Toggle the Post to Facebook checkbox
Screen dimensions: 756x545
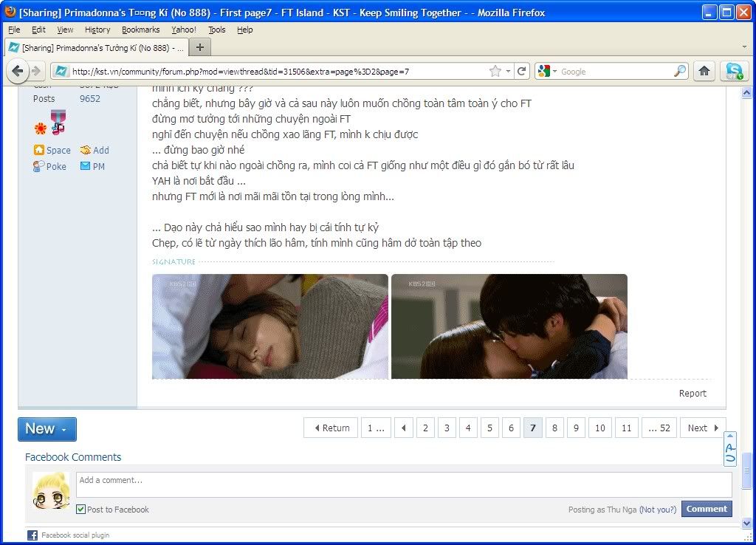click(x=81, y=510)
